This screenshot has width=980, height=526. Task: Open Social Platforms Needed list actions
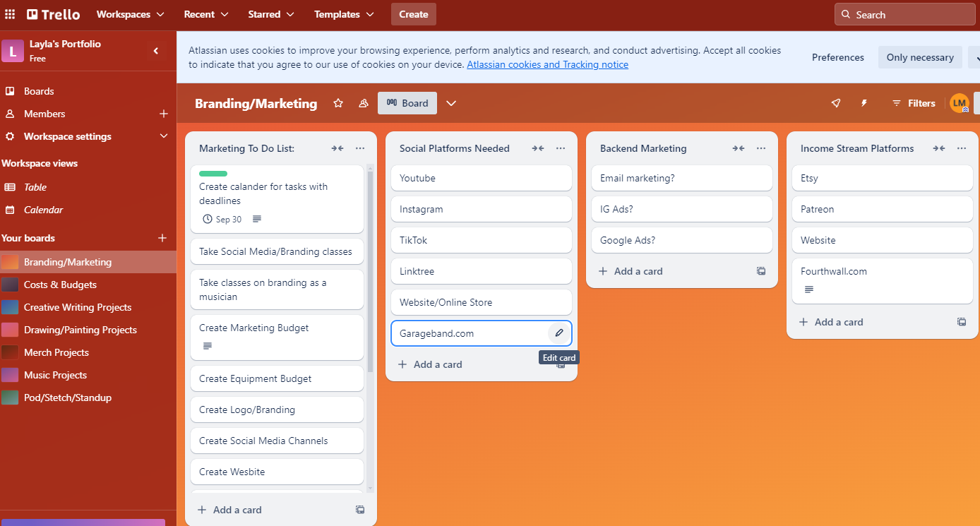point(561,148)
